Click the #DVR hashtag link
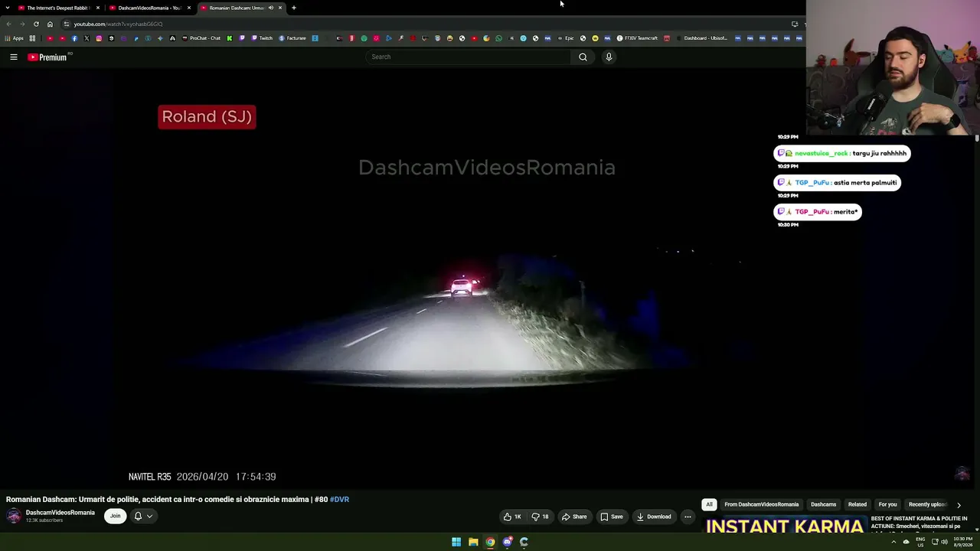This screenshot has height=551, width=980. click(x=339, y=500)
